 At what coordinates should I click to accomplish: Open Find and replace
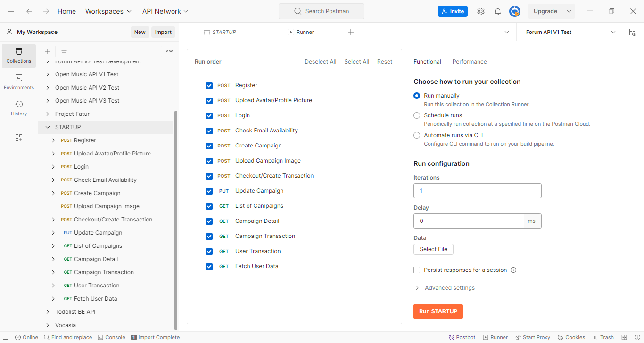point(68,337)
